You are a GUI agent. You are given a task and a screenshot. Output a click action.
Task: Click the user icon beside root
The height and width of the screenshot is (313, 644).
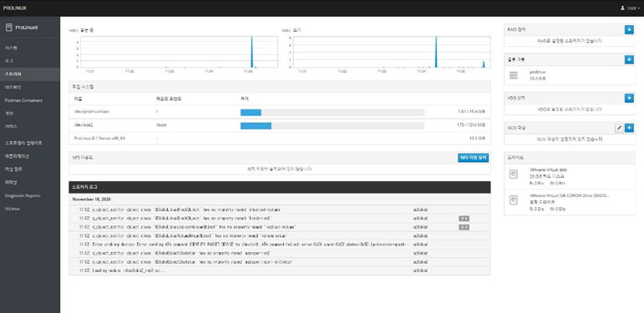pos(622,8)
